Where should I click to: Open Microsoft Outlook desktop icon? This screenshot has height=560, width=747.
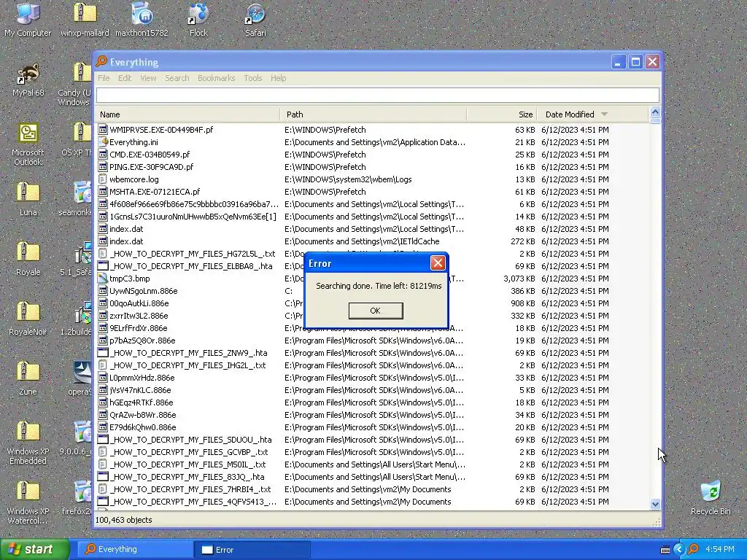pyautogui.click(x=28, y=144)
